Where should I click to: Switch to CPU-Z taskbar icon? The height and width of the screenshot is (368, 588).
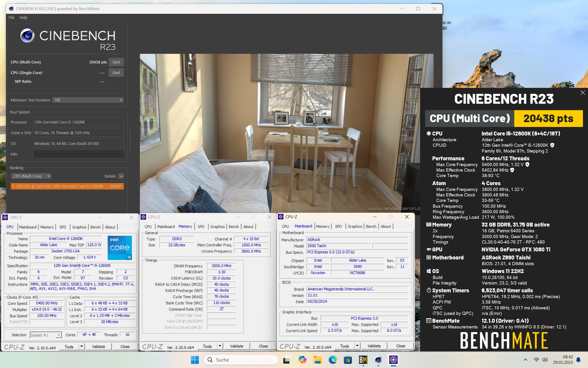point(393,360)
